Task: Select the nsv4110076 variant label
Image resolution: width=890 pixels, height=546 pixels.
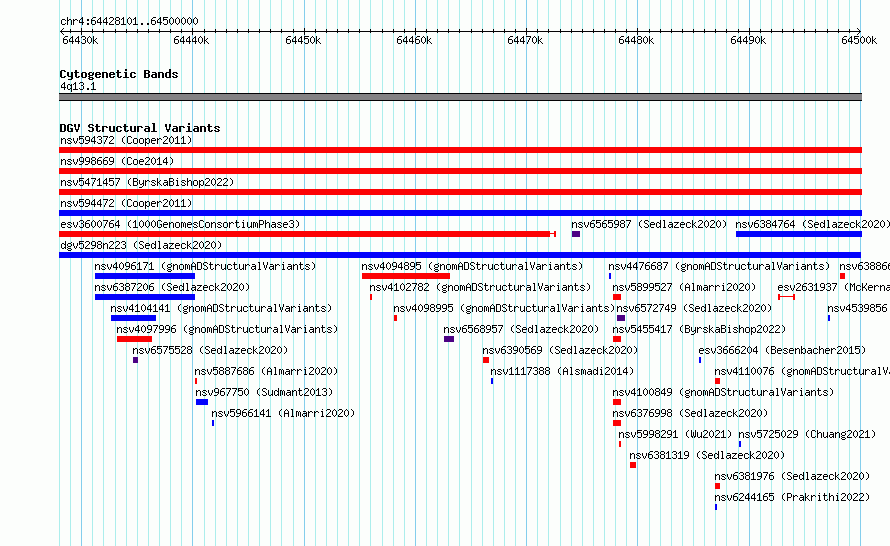Action: [x=801, y=371]
